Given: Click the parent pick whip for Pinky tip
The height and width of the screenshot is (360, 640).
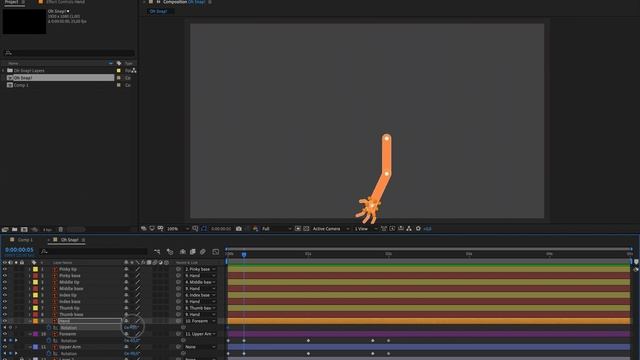Looking at the screenshot, I should (x=178, y=269).
